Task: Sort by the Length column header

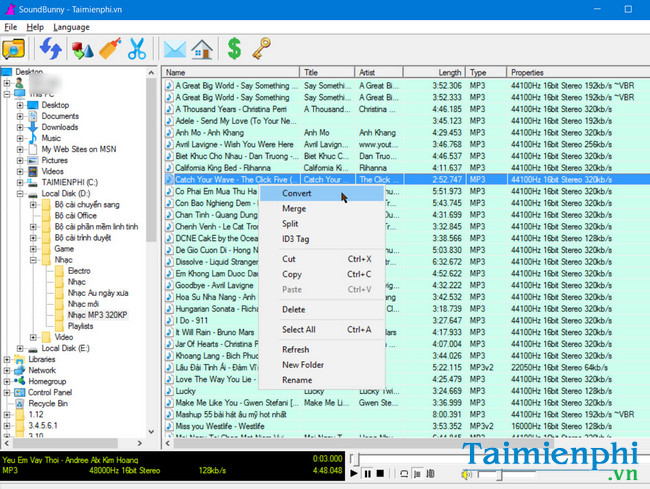Action: point(434,73)
